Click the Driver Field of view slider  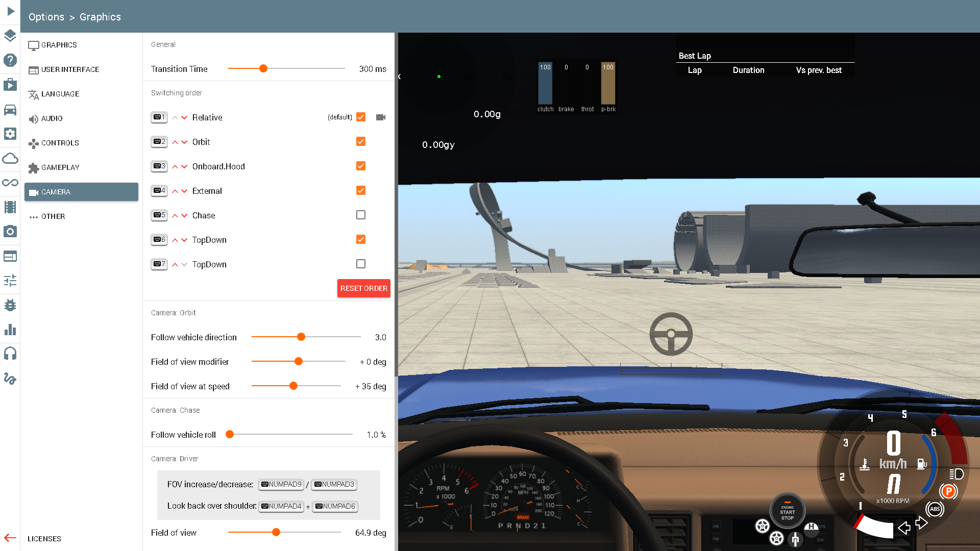click(x=284, y=532)
